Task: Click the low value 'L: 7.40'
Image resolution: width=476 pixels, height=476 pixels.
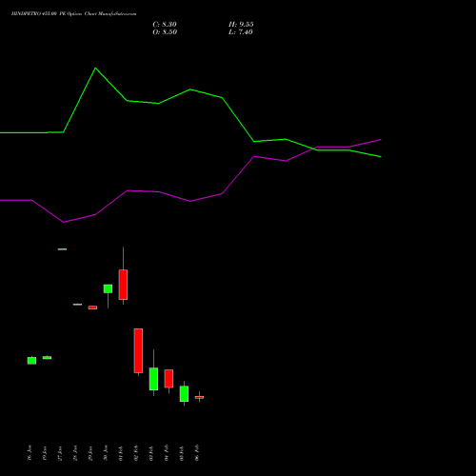Action: point(241,32)
